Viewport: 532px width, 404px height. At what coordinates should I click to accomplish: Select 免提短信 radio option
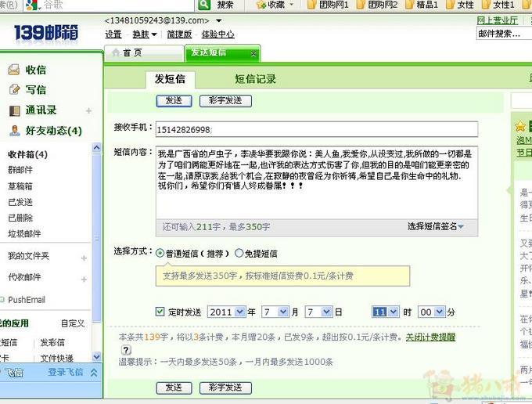click(x=239, y=253)
